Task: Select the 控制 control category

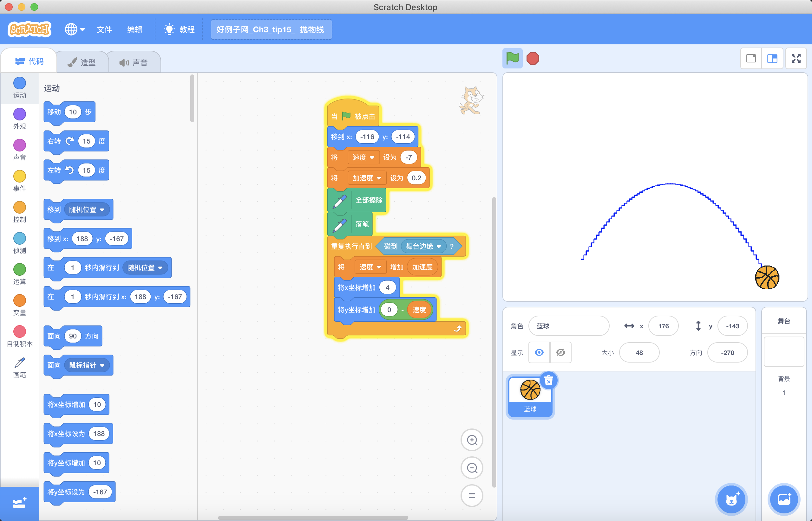Action: pos(20,212)
